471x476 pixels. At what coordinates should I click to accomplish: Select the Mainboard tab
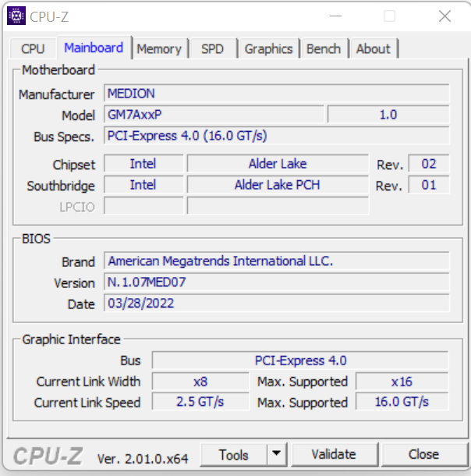pyautogui.click(x=94, y=48)
